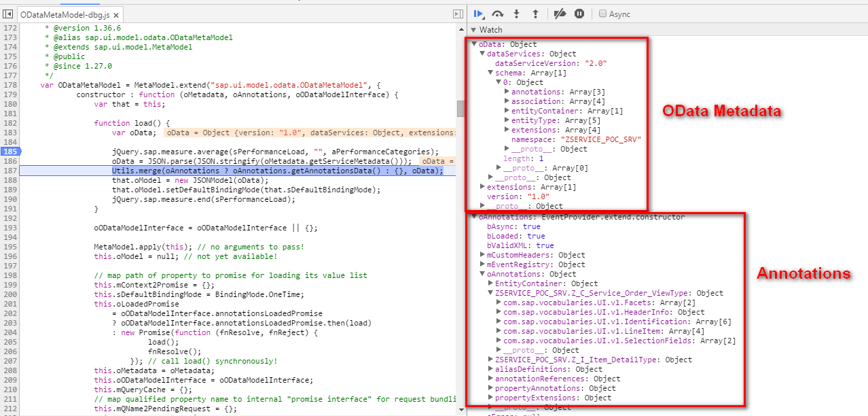Expand mCustomHeaders: Object
Screen dimensions: 868x416
point(482,255)
